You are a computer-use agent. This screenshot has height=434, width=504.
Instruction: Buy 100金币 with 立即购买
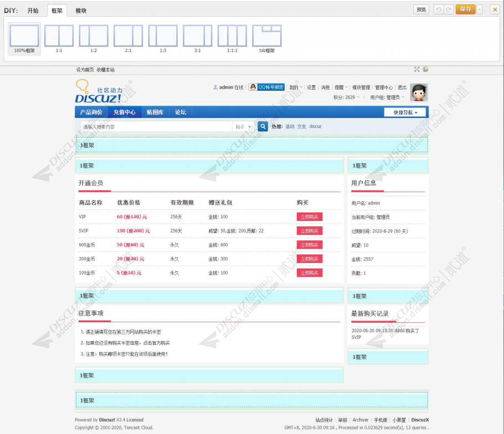tap(310, 273)
